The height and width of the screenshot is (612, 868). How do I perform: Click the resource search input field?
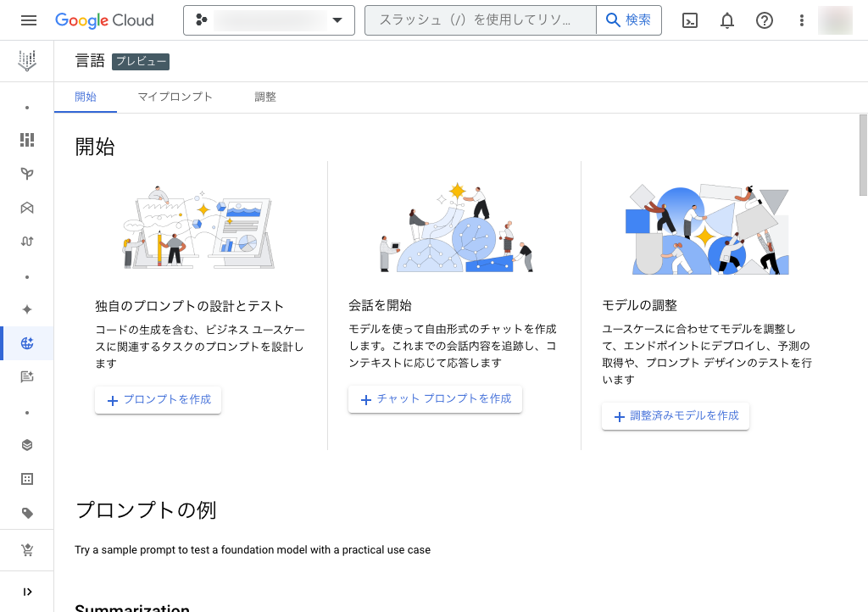pos(480,20)
